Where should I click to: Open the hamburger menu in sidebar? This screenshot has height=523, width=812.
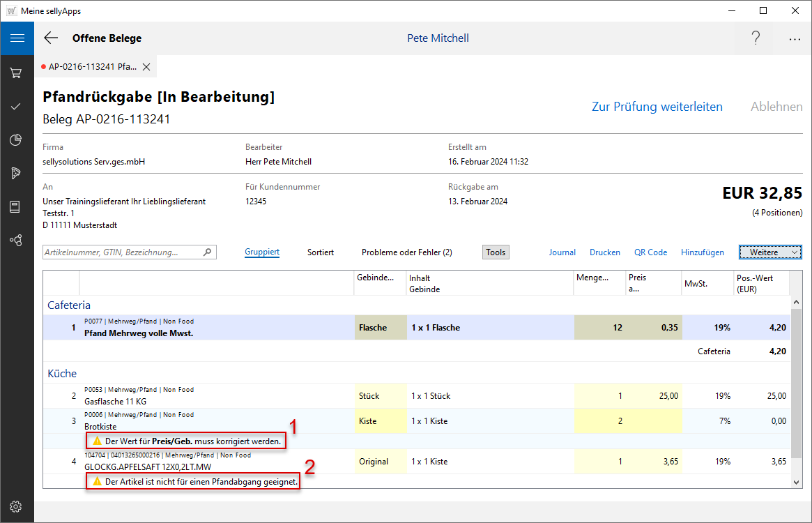pyautogui.click(x=17, y=38)
